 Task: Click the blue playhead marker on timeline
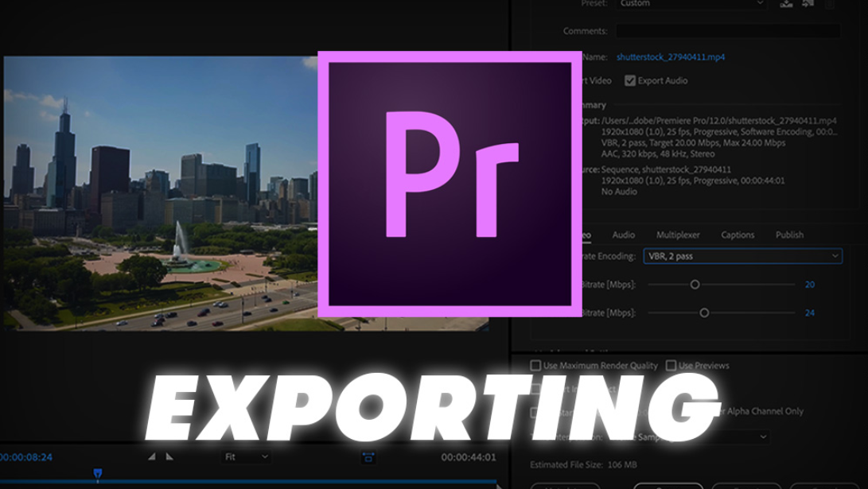pyautogui.click(x=97, y=474)
